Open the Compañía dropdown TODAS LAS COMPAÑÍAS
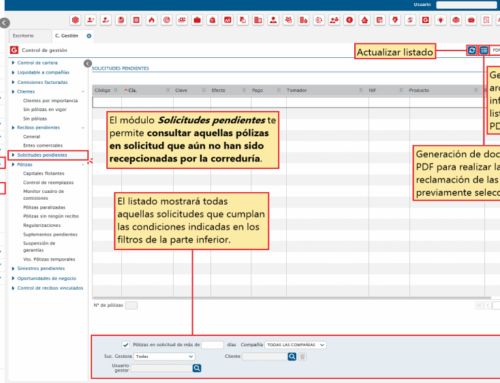Image resolution: width=500 pixels, height=383 pixels. [x=295, y=345]
